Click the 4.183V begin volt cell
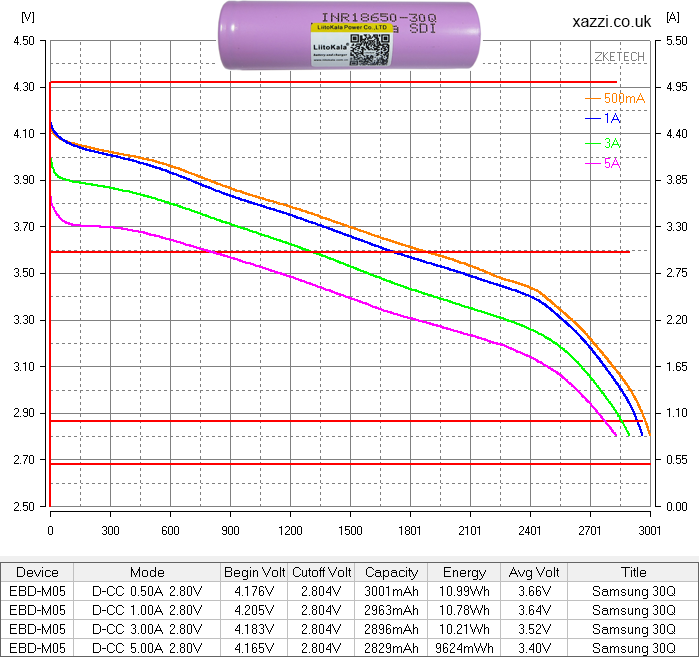The width and height of the screenshot is (699, 657). (x=255, y=629)
